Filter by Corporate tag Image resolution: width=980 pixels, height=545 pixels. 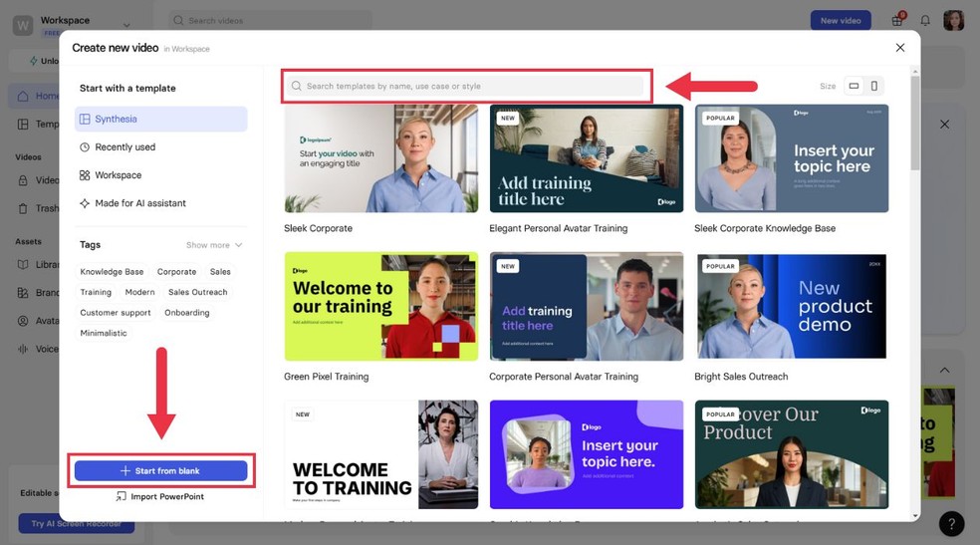[x=176, y=272]
